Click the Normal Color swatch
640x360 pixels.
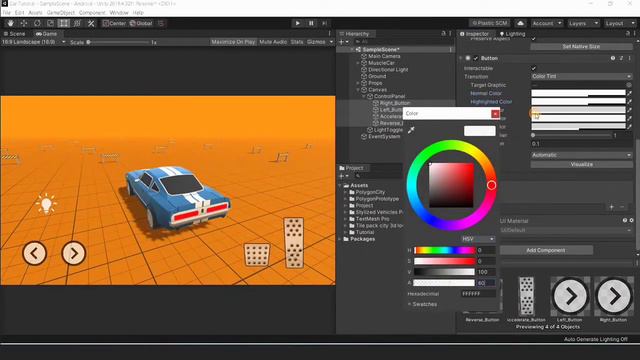(x=578, y=93)
